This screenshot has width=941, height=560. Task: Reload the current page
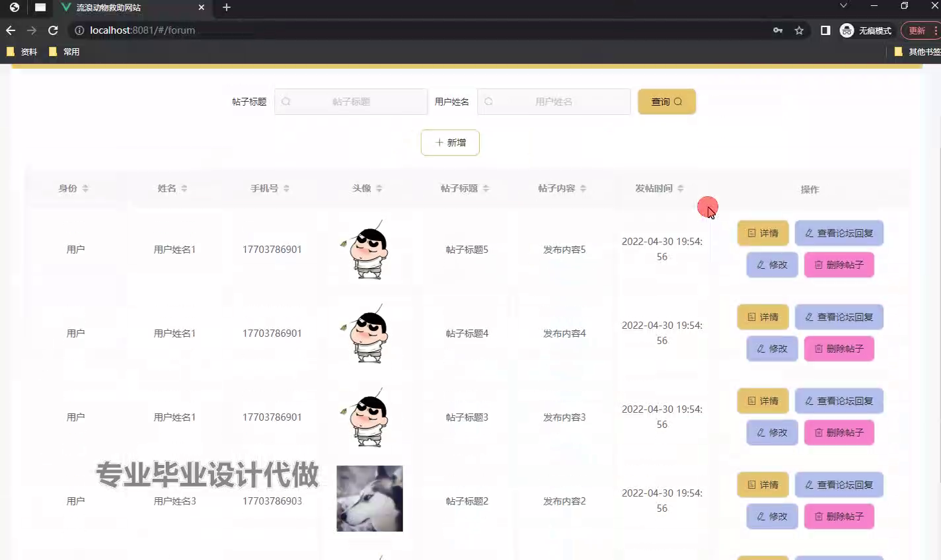[54, 30]
